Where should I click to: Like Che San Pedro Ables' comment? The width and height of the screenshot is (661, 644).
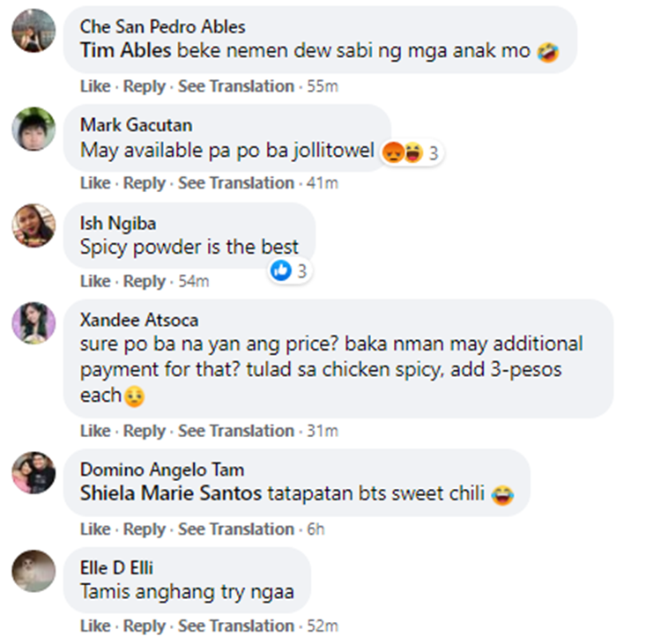click(95, 86)
